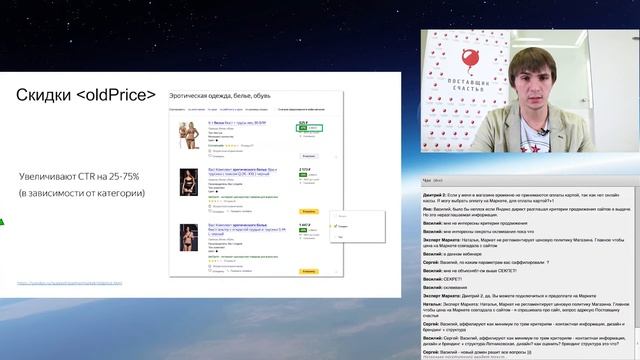The width and height of the screenshot is (640, 360).
Task: Click the message 'Василий: в данном вебинаре'
Action: (x=452, y=254)
